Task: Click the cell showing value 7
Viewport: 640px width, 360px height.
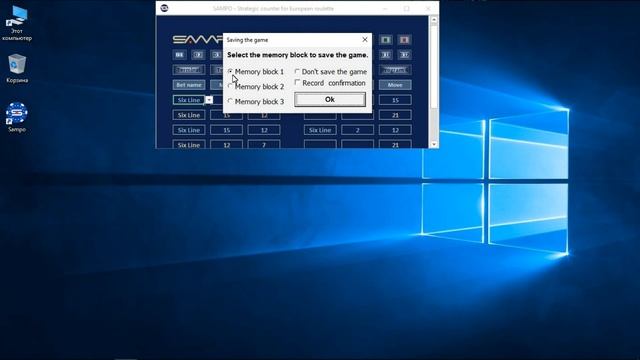Action: 264,145
